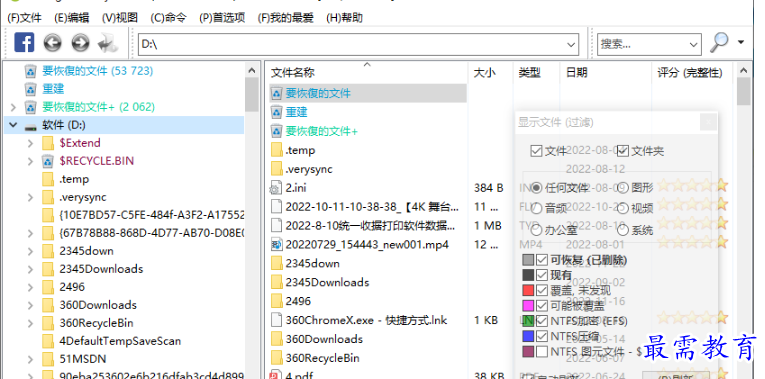
Task: Click 360ChromeX.exe shortcut file icon
Action: [277, 320]
